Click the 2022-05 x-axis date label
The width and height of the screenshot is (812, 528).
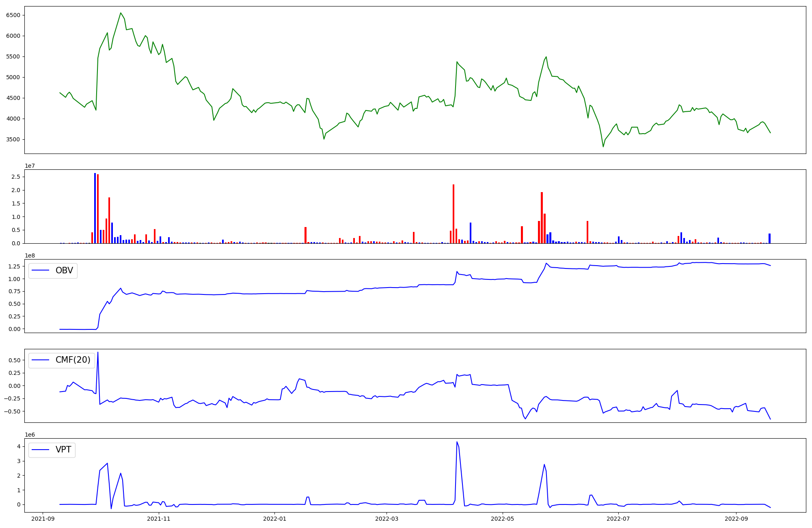503,519
